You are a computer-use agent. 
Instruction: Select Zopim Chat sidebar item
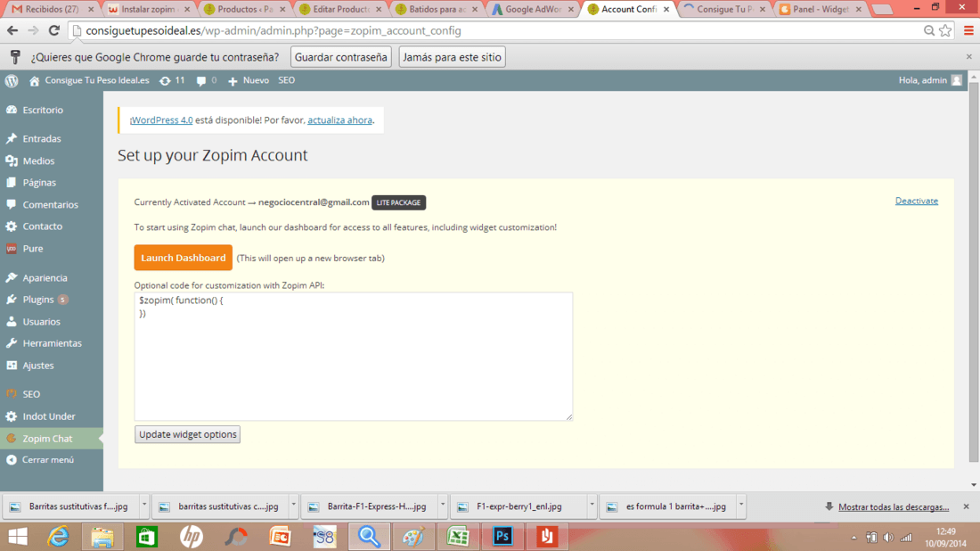coord(52,439)
